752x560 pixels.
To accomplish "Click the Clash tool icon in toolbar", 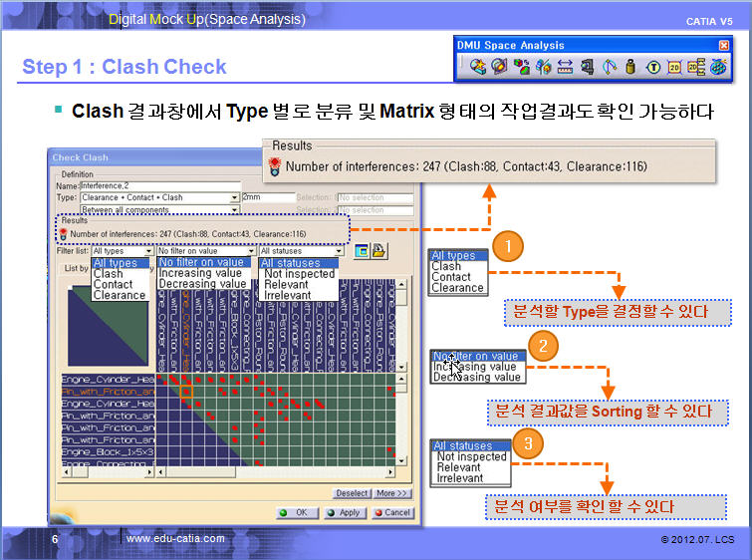I will pyautogui.click(x=479, y=67).
